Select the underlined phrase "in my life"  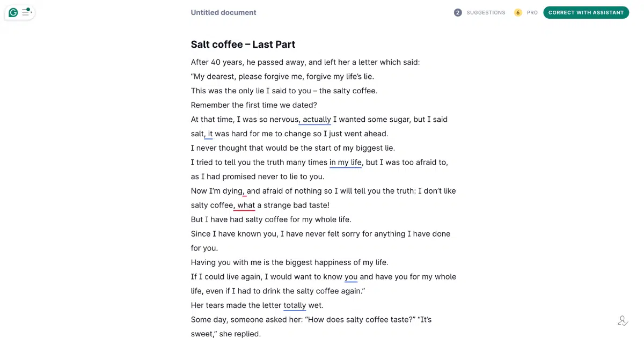point(346,162)
